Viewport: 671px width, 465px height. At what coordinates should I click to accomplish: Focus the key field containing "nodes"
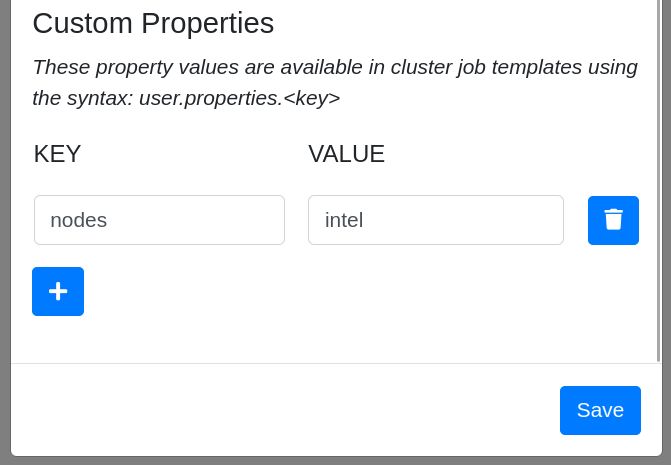coord(159,220)
